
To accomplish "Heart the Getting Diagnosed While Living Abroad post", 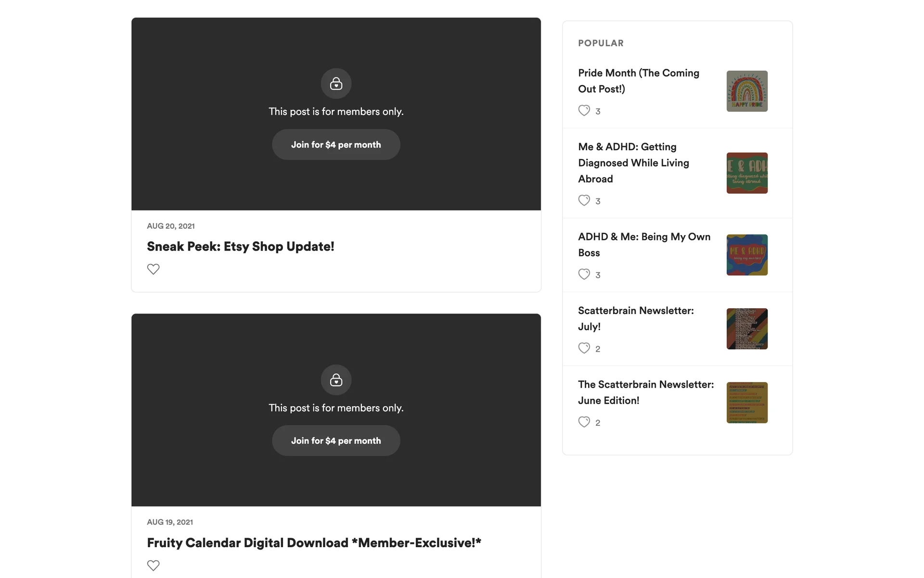I will click(584, 200).
